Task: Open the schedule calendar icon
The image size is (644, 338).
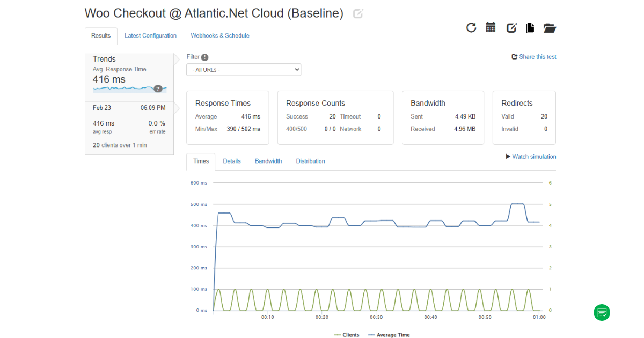Action: [x=491, y=27]
